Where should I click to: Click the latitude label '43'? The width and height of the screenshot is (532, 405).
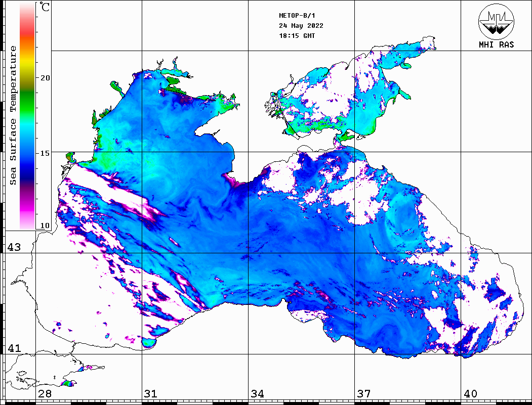14,247
